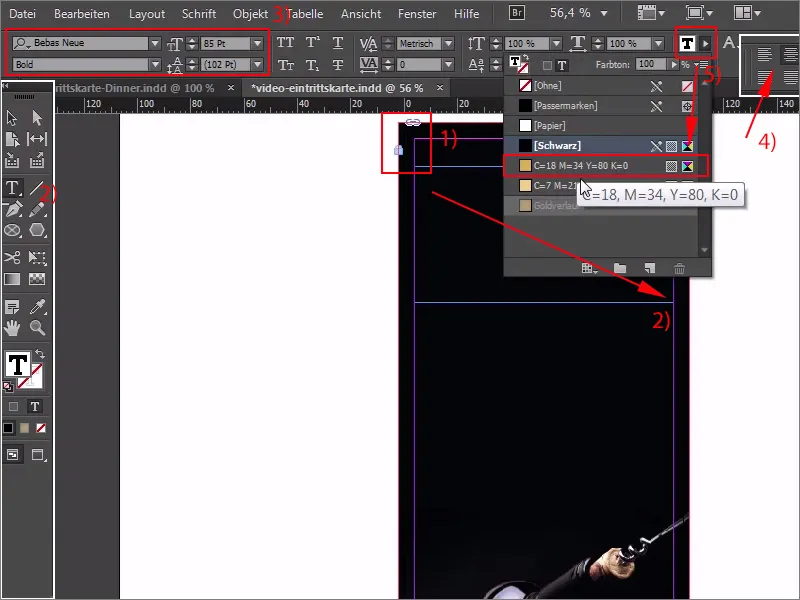The height and width of the screenshot is (600, 800).
Task: Click the tracking value input field
Action: (x=419, y=65)
